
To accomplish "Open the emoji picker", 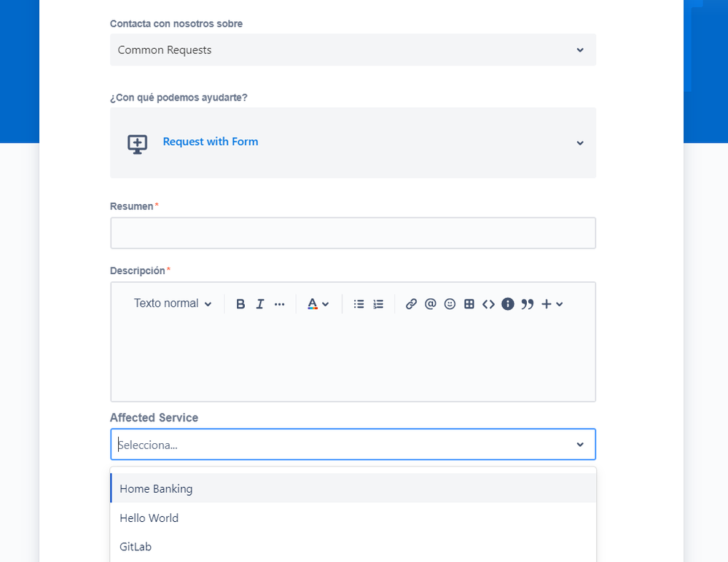I will 450,304.
